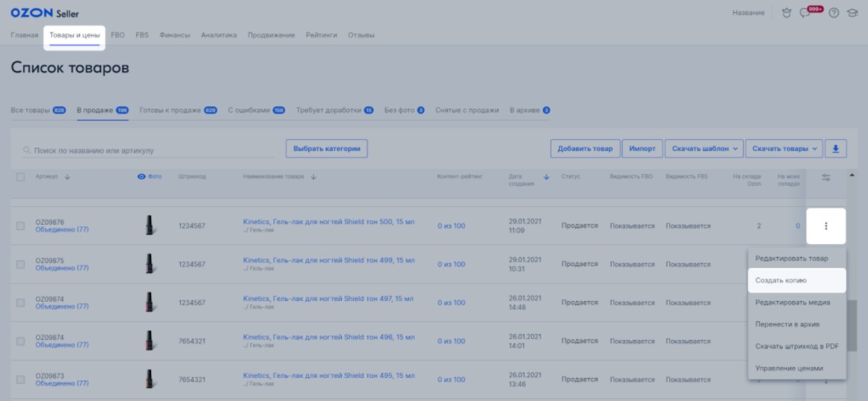Click the Добавить товар button

[585, 149]
